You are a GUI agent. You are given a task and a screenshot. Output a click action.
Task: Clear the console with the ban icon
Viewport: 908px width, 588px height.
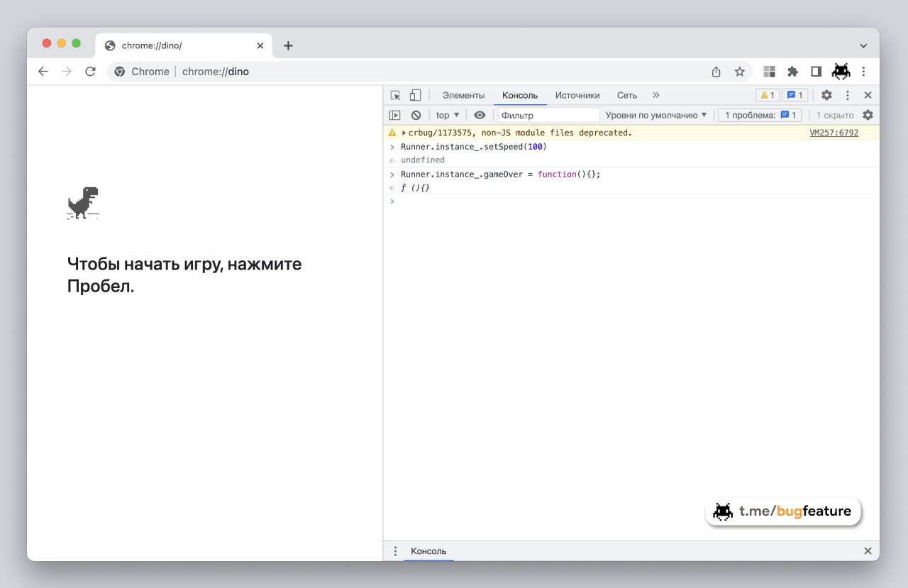(x=416, y=115)
